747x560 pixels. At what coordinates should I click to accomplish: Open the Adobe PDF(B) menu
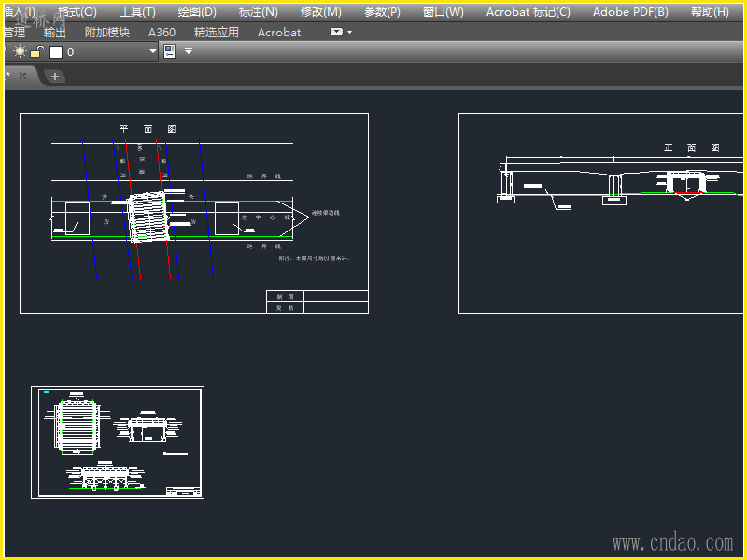click(x=630, y=12)
